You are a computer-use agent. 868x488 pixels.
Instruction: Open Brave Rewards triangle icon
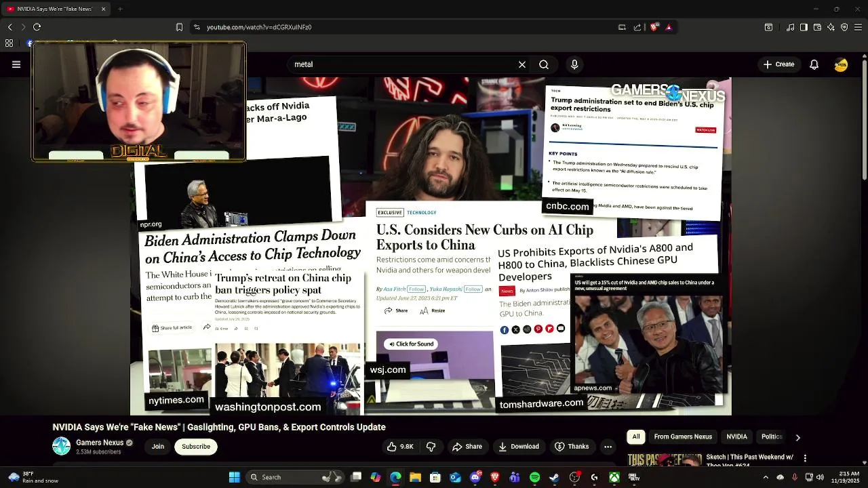(669, 27)
